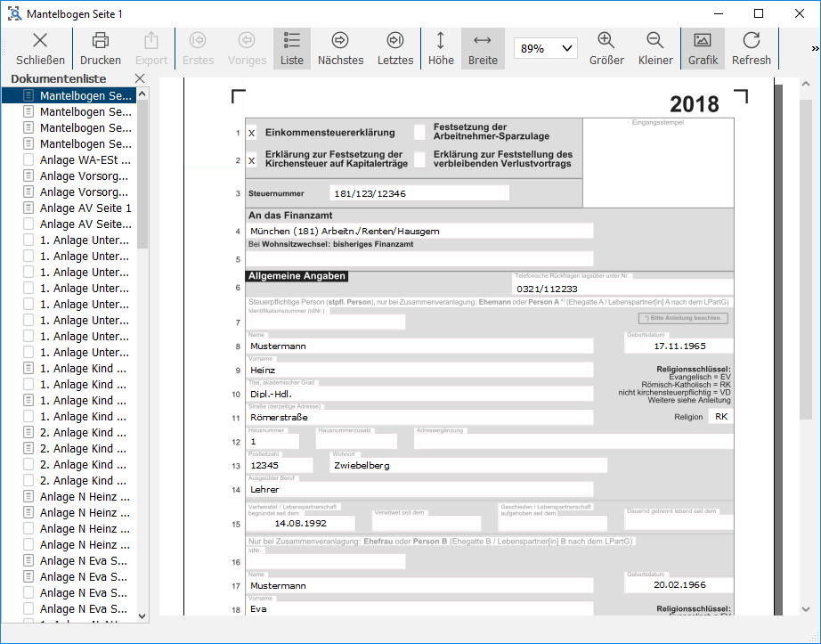Click the title field Dipl.-Hdl.
Viewport: 821px width, 644px height.
point(419,395)
